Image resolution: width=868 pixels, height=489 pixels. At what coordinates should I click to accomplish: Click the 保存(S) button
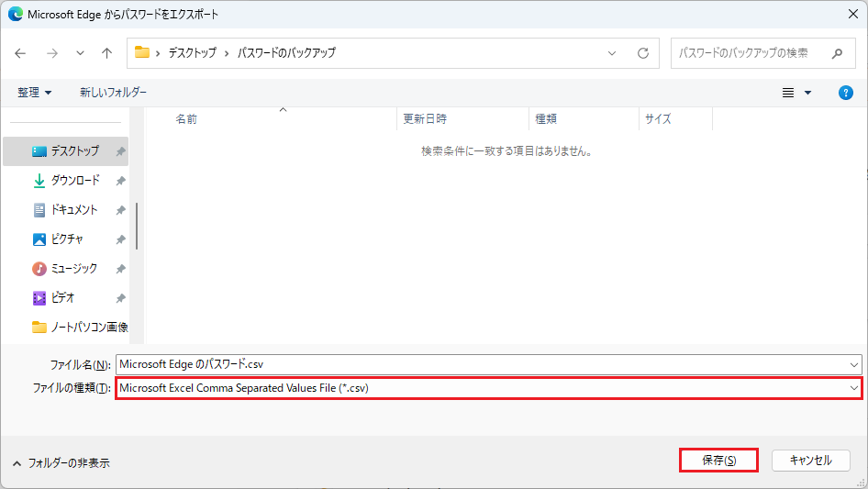click(x=718, y=461)
